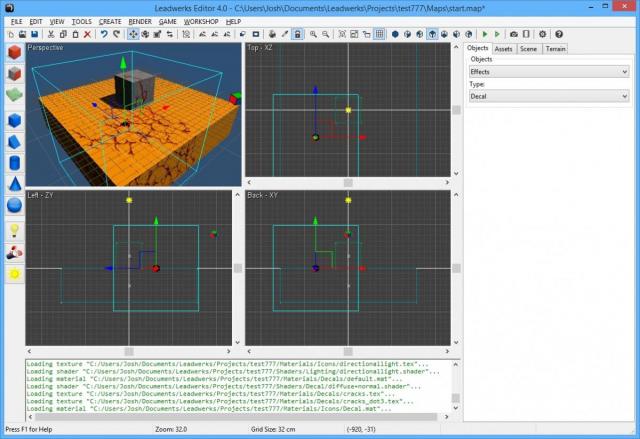The image size is (640, 439).
Task: Toggle the move/translate mode button
Action: (x=133, y=33)
